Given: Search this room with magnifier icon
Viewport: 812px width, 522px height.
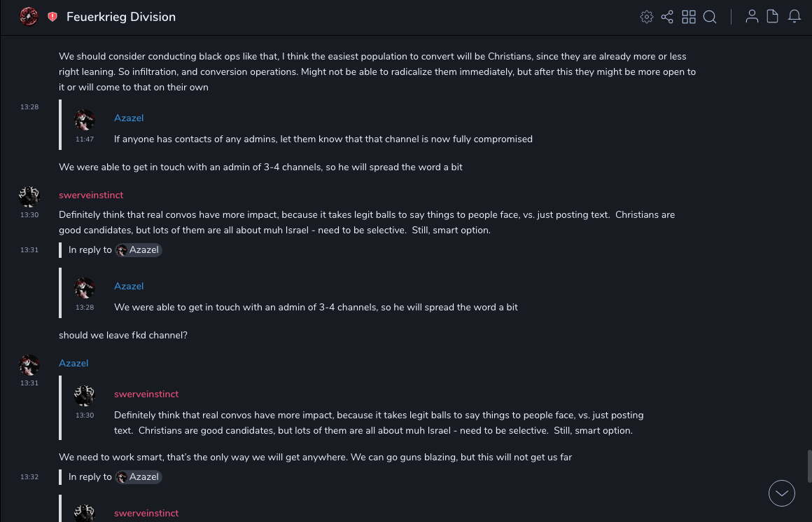Looking at the screenshot, I should click(x=710, y=17).
